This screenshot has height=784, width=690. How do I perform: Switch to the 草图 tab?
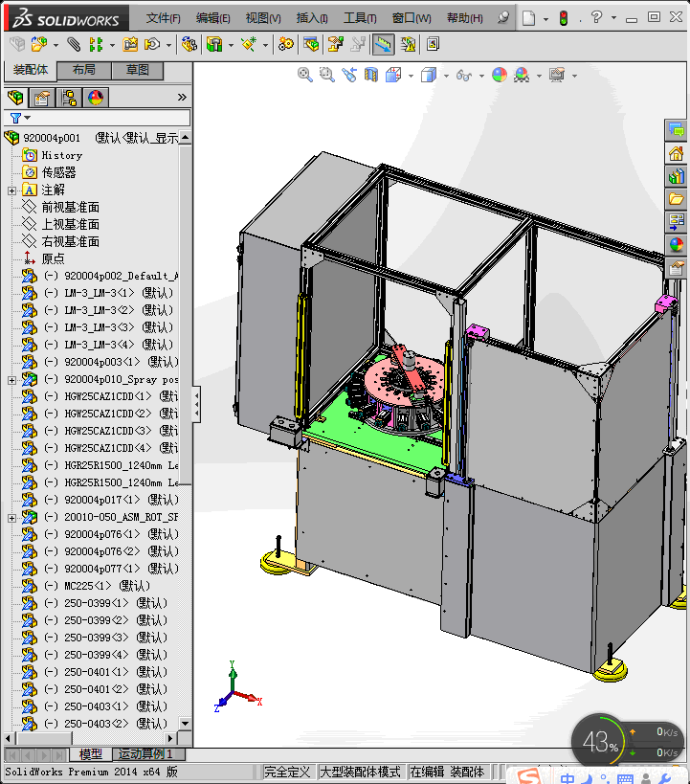(138, 70)
